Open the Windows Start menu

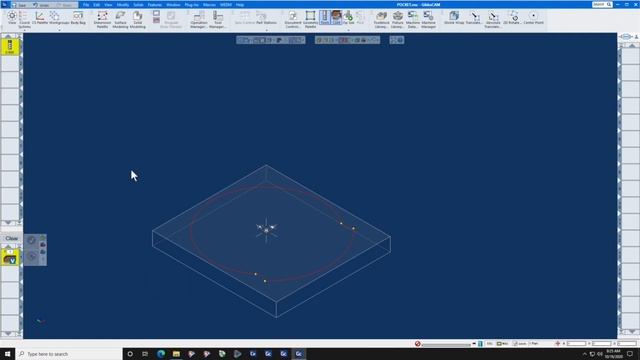pyautogui.click(x=7, y=354)
